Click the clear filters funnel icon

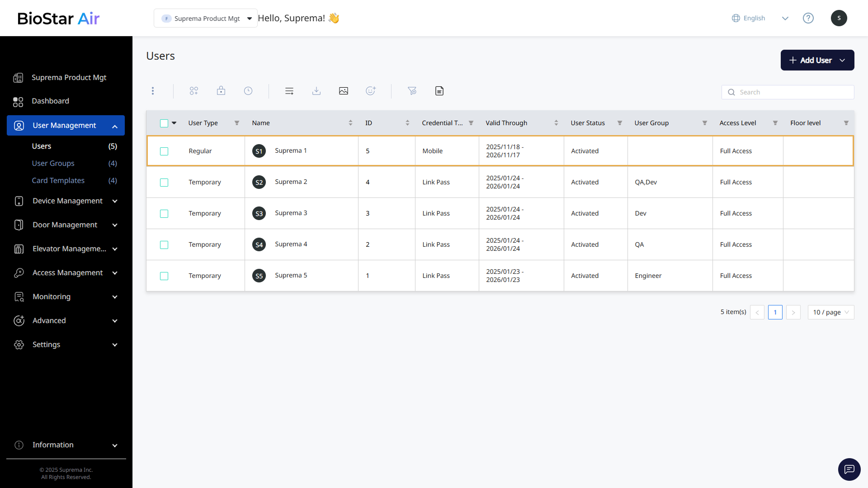tap(412, 91)
